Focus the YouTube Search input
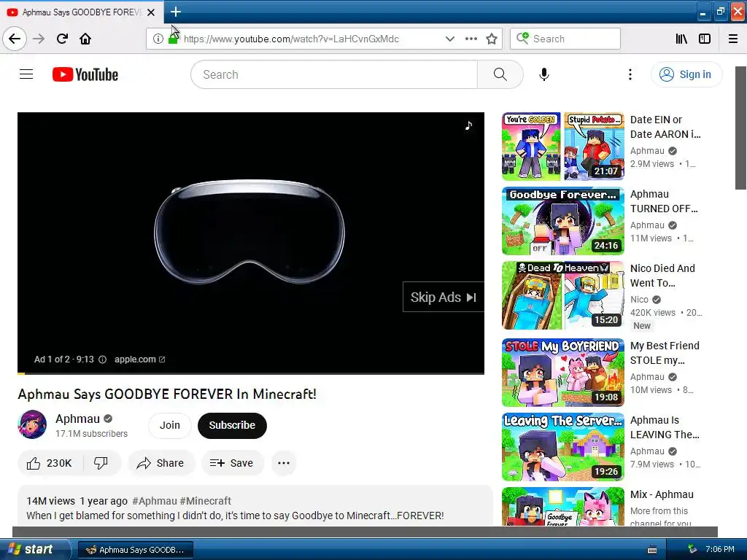The width and height of the screenshot is (747, 560). pyautogui.click(x=334, y=74)
